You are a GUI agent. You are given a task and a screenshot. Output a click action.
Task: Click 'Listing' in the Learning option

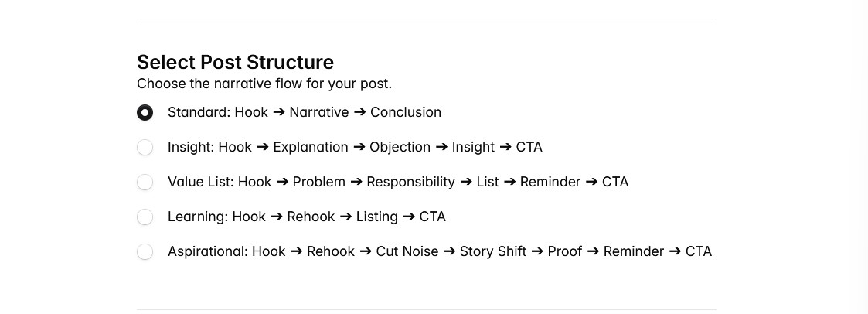(376, 217)
